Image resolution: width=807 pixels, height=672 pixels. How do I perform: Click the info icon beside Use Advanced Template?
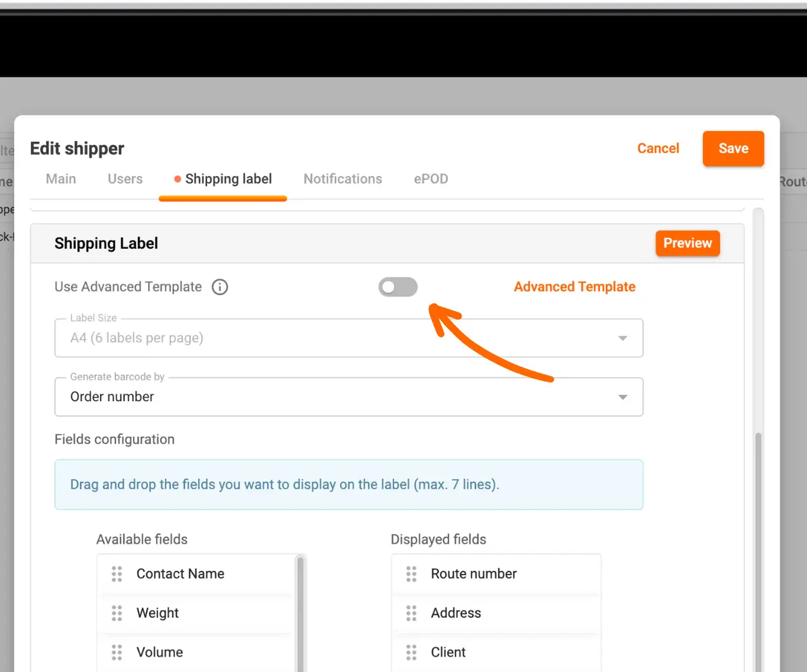220,287
